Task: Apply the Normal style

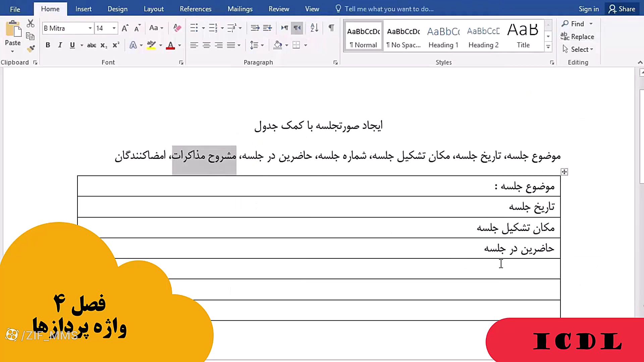Action: (363, 36)
